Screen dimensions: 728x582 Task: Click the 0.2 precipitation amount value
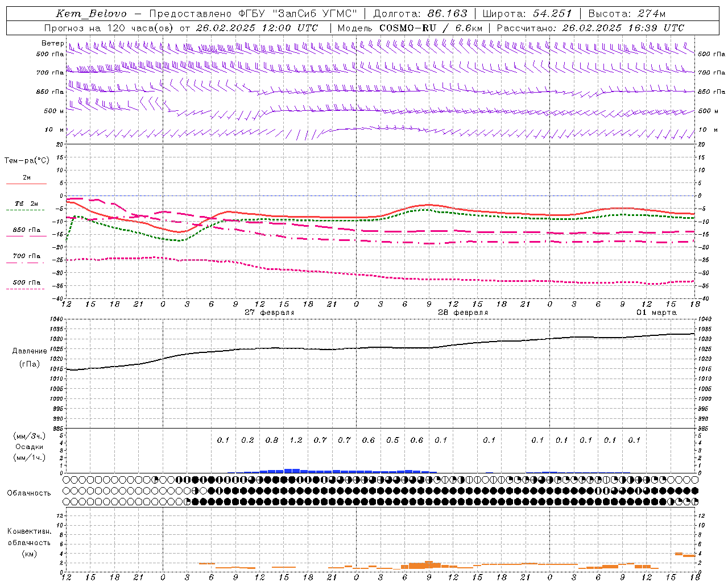click(x=247, y=440)
